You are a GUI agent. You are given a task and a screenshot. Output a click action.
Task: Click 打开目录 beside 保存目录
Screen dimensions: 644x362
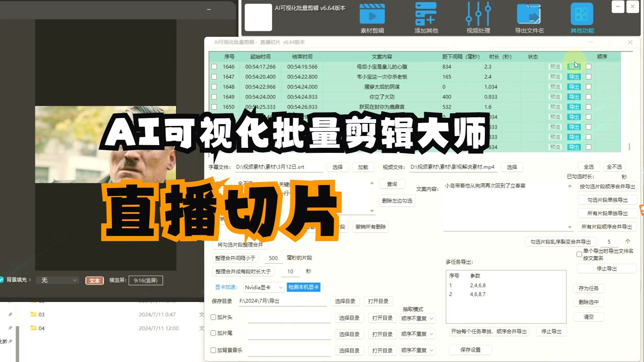click(x=378, y=301)
